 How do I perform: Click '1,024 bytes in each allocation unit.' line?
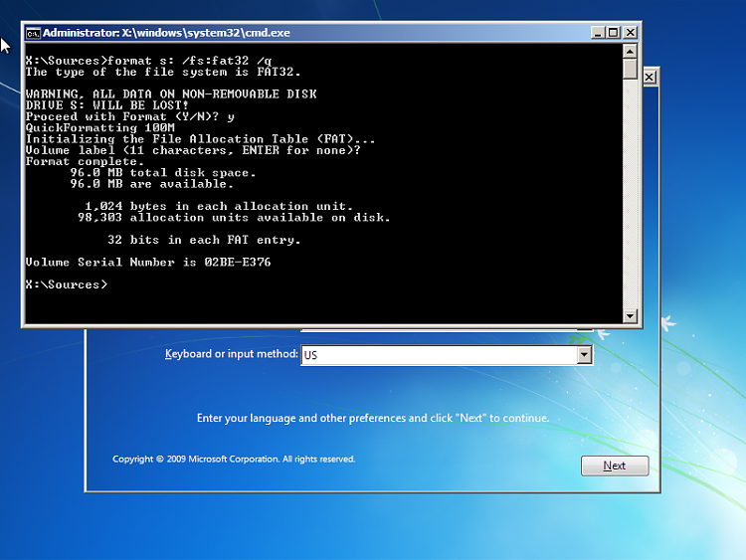(219, 207)
